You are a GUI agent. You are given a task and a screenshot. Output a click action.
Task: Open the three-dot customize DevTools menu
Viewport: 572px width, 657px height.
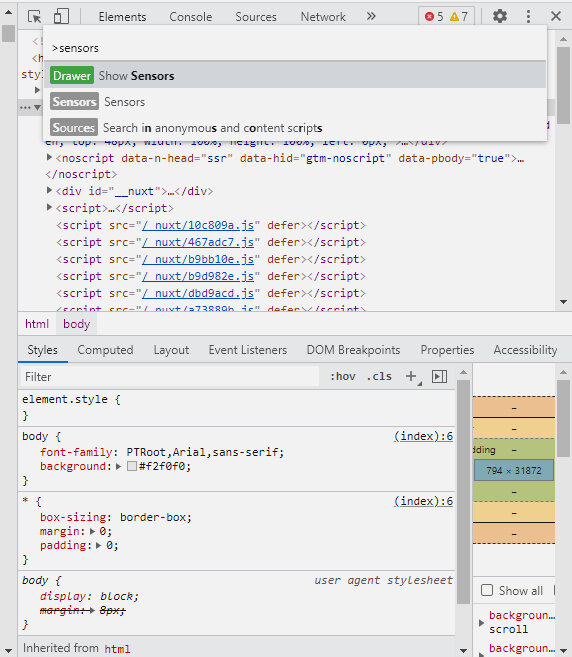tap(528, 16)
